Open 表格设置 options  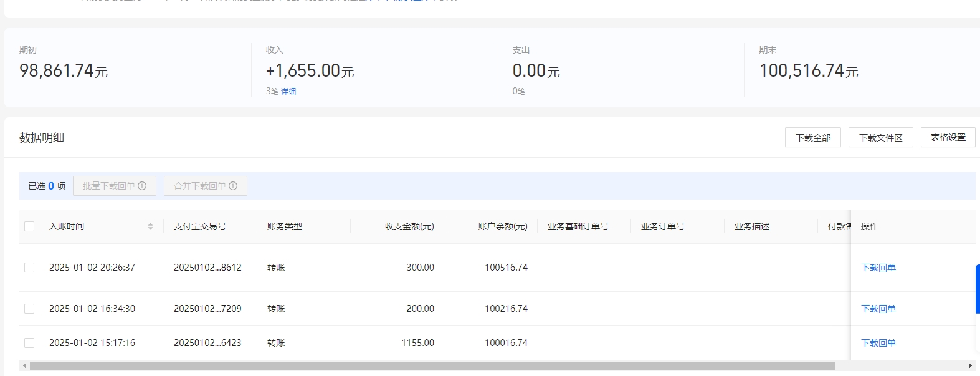click(948, 137)
